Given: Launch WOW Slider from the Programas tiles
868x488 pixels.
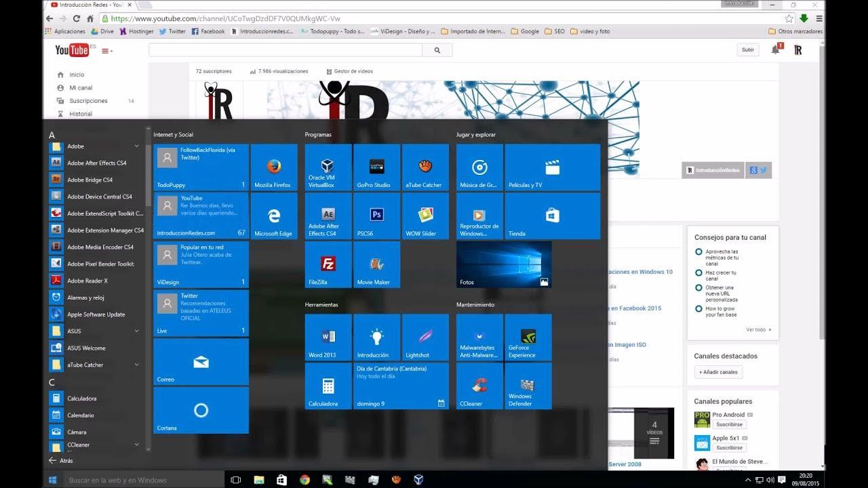Looking at the screenshot, I should 425,216.
